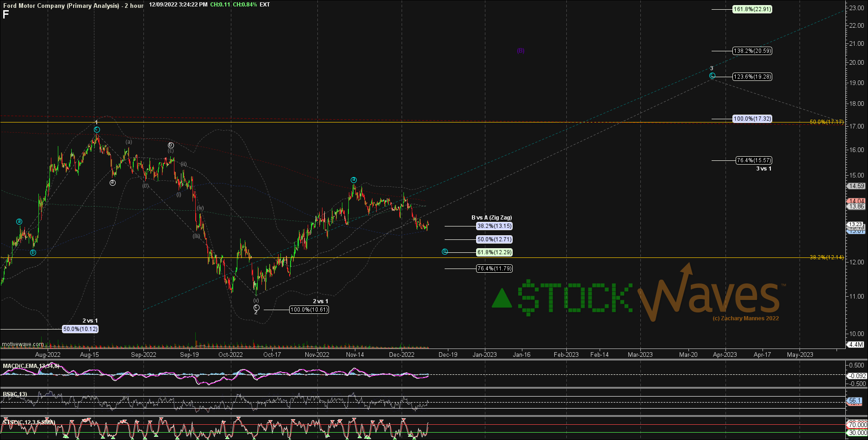Click the wave (ii) label

[x=184, y=164]
